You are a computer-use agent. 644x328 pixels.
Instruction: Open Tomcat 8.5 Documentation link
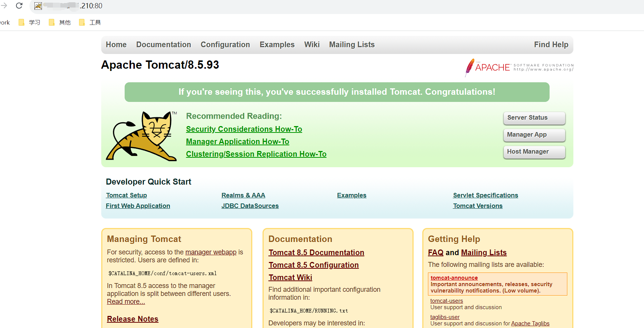[316, 253]
